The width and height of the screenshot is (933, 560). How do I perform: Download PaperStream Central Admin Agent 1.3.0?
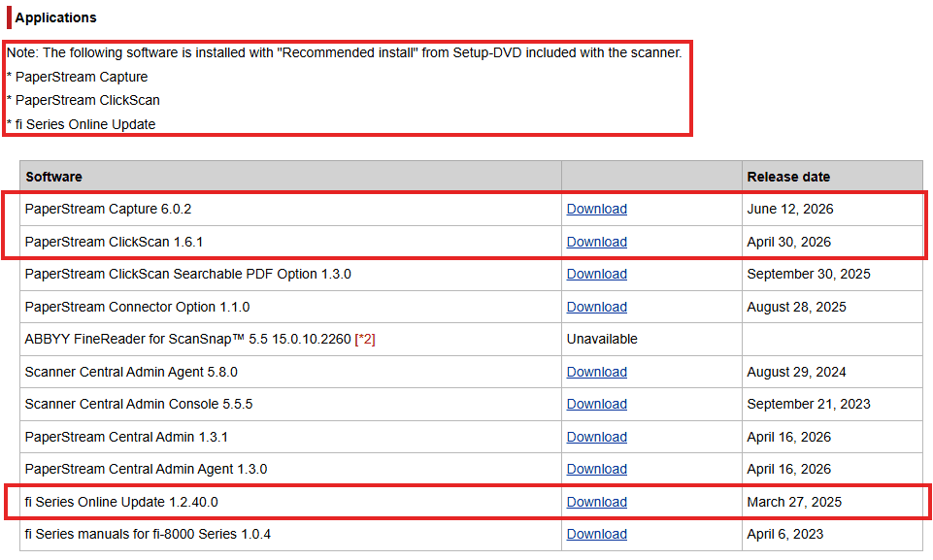pyautogui.click(x=596, y=469)
